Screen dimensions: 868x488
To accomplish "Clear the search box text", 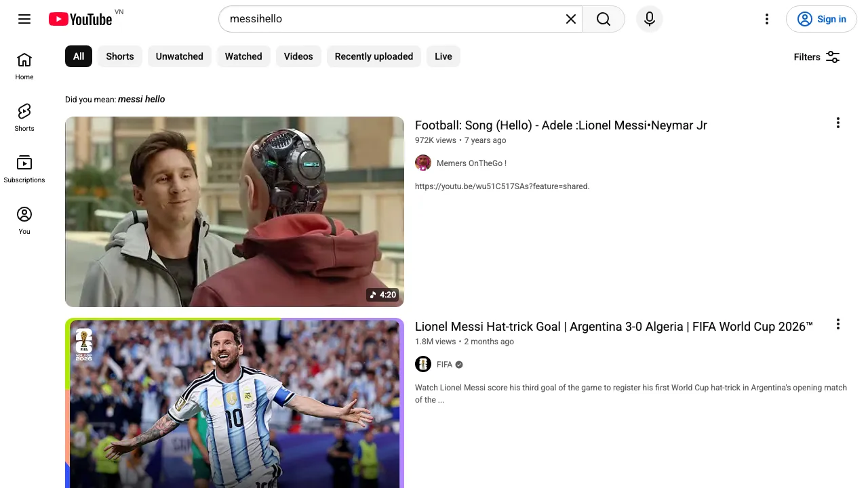I will point(571,19).
